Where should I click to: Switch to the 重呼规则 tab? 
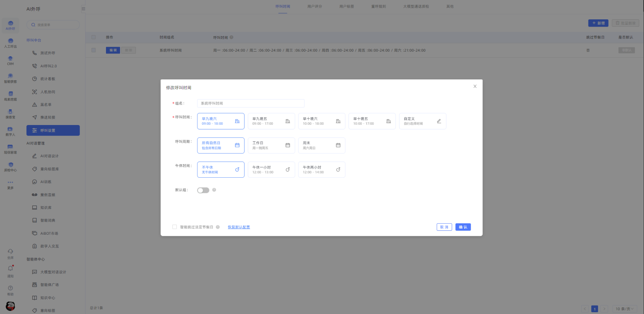pos(378,7)
